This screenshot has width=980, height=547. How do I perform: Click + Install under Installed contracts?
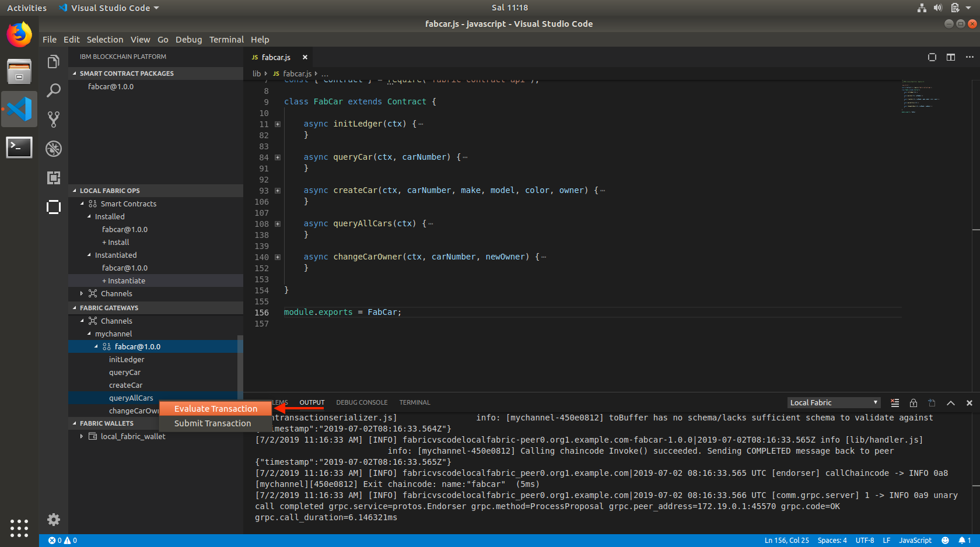[116, 243]
